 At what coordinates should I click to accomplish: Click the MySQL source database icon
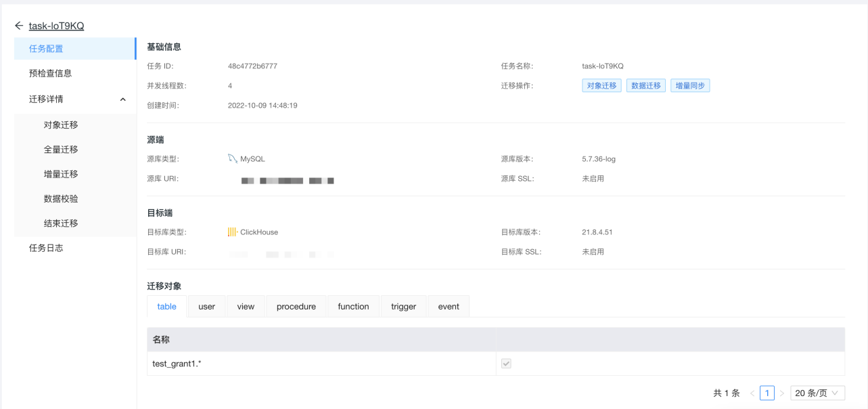pyautogui.click(x=233, y=158)
